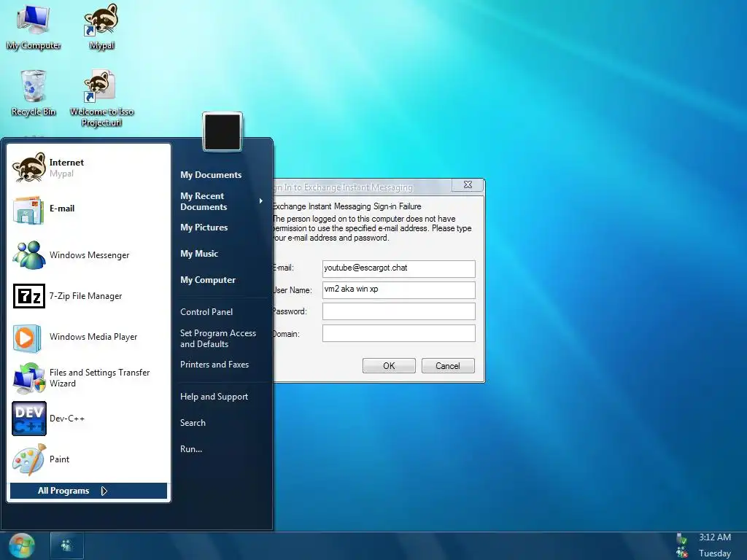Viewport: 747px width, 560px height.
Task: Open the My Computer desktop icon
Action: [34, 26]
